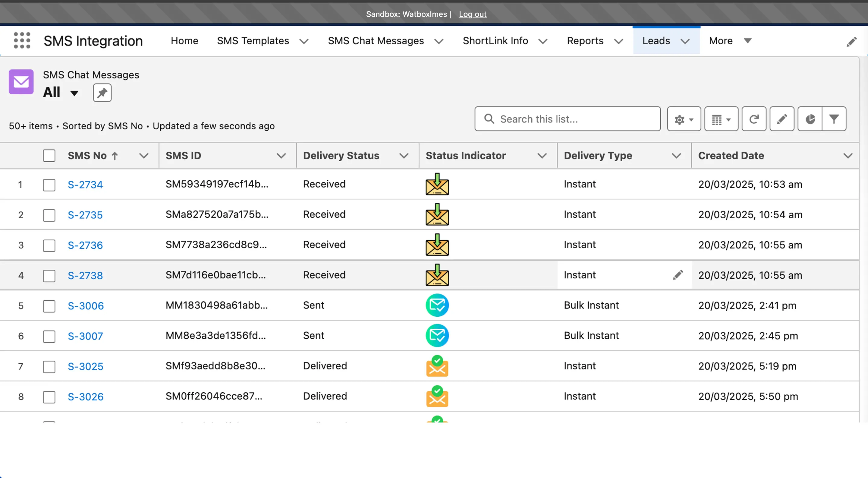Click the Log out link
This screenshot has height=478, width=868.
[x=473, y=14]
